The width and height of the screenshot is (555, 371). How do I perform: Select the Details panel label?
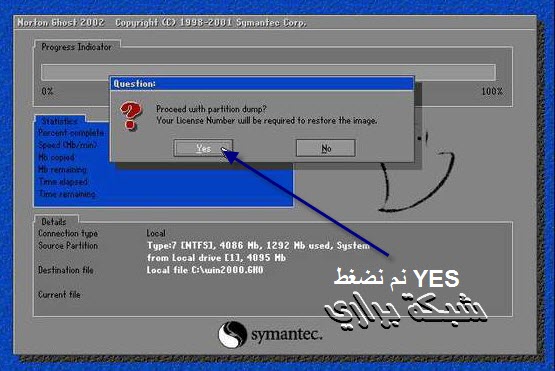pyautogui.click(x=54, y=222)
